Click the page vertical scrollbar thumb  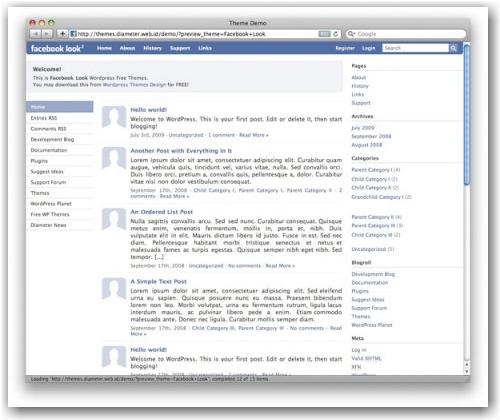[x=467, y=114]
